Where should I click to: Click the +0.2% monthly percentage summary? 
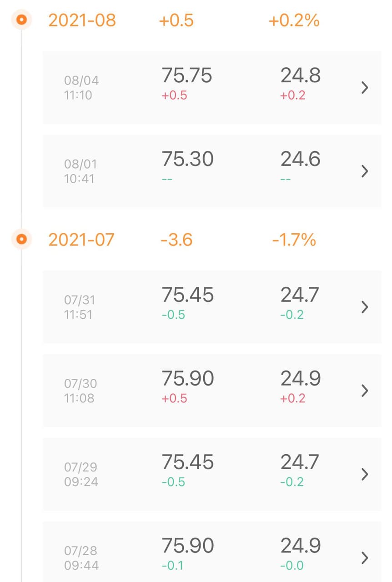coord(294,20)
